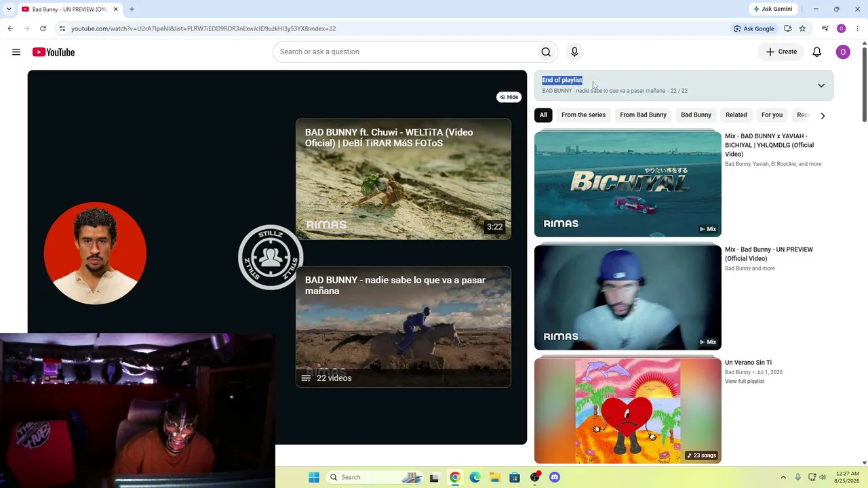
Task: Click Ask Google in address bar
Action: 753,28
